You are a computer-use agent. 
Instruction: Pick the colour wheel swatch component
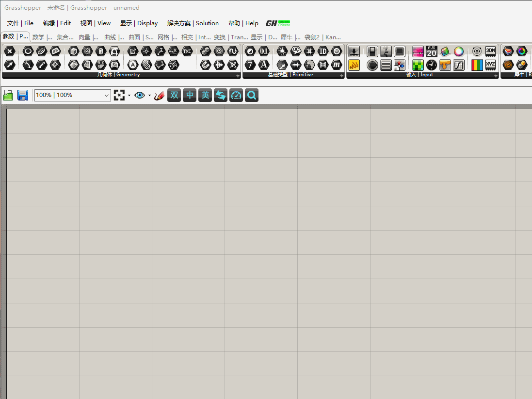459,51
